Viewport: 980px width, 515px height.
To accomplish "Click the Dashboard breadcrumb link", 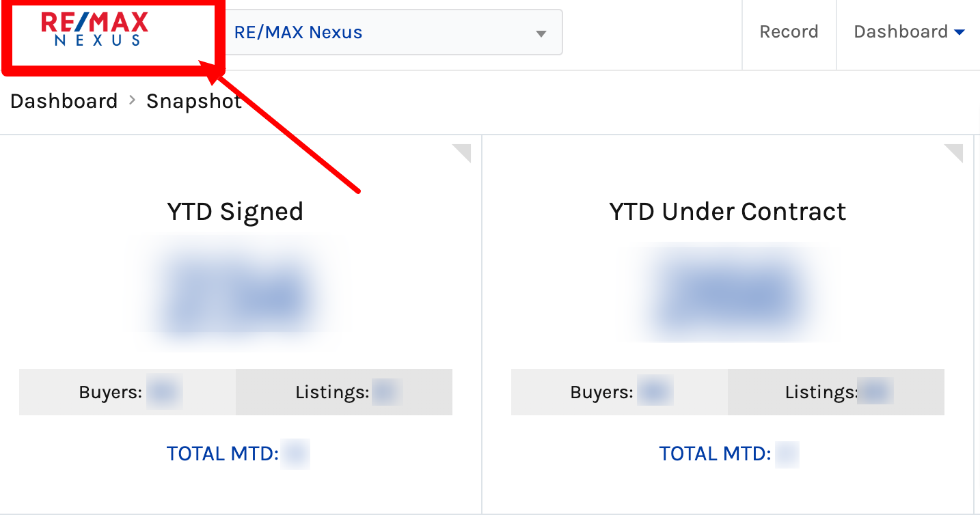I will click(64, 100).
